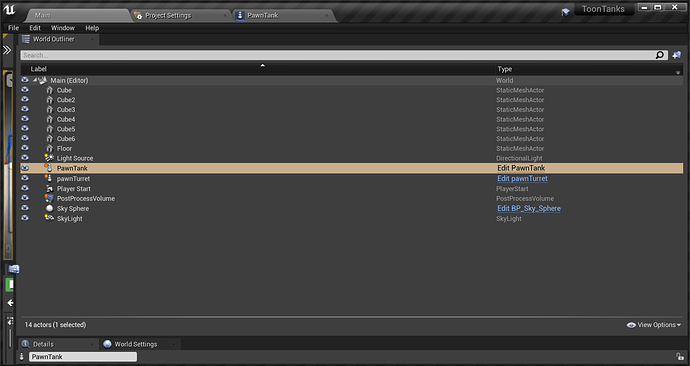Select the World Settings tab

139,344
